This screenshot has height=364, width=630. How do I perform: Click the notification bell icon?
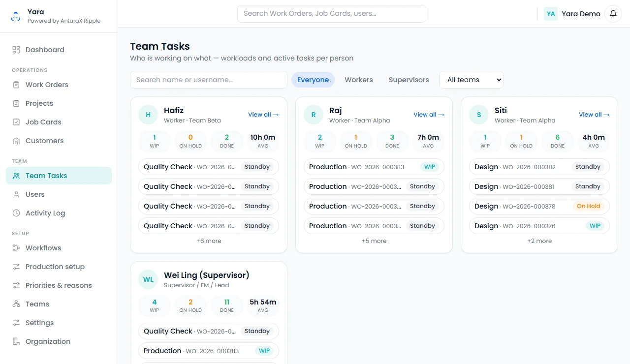pyautogui.click(x=613, y=14)
